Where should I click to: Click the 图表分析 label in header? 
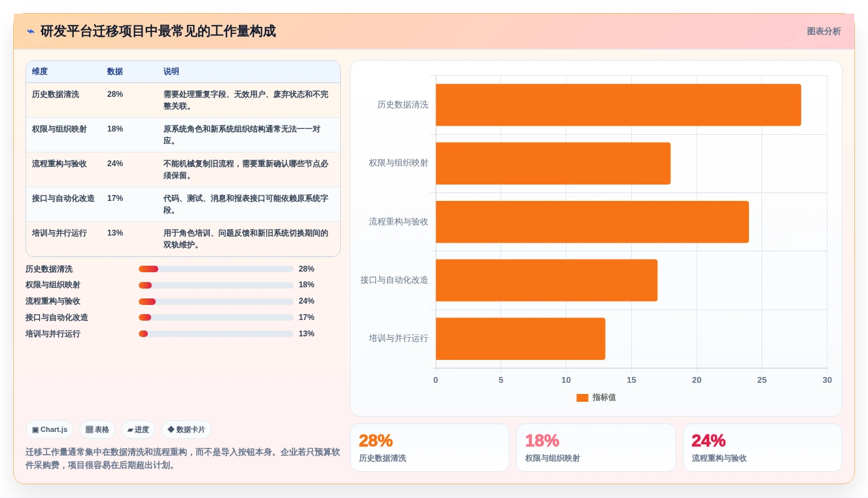824,31
